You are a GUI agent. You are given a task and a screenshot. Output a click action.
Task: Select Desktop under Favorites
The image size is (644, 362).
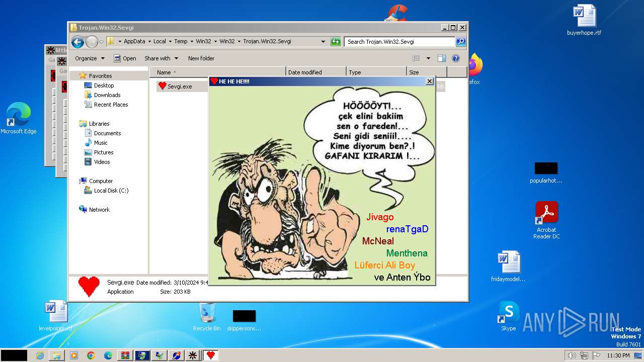[x=104, y=85]
